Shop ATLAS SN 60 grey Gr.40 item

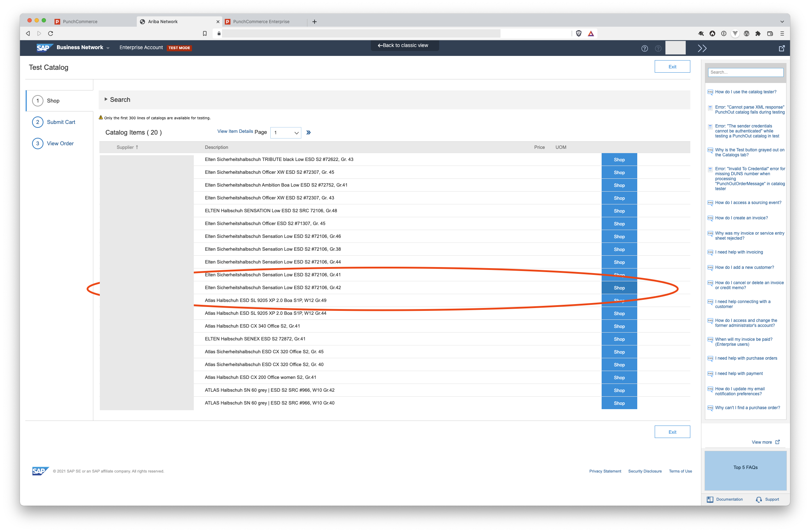click(x=619, y=403)
